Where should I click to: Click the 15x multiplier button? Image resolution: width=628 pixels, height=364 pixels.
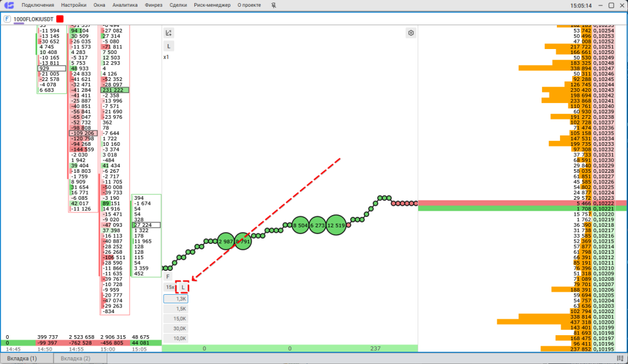click(x=169, y=287)
